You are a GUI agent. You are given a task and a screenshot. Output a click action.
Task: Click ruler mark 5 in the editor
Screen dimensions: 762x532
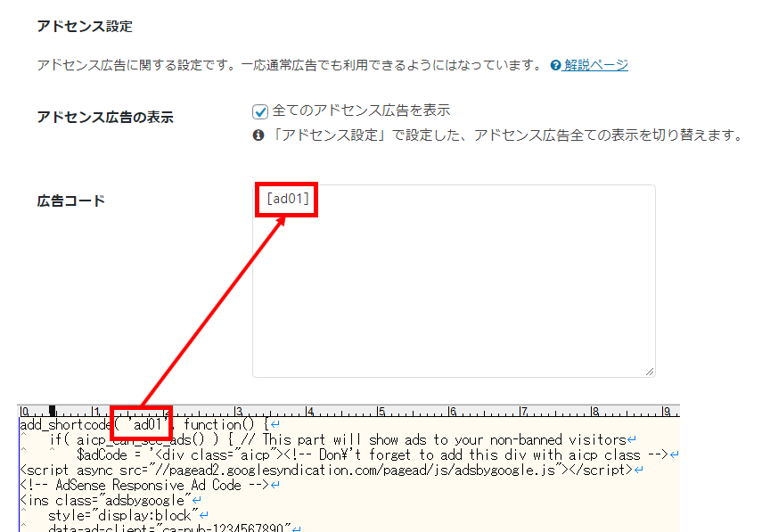point(381,412)
